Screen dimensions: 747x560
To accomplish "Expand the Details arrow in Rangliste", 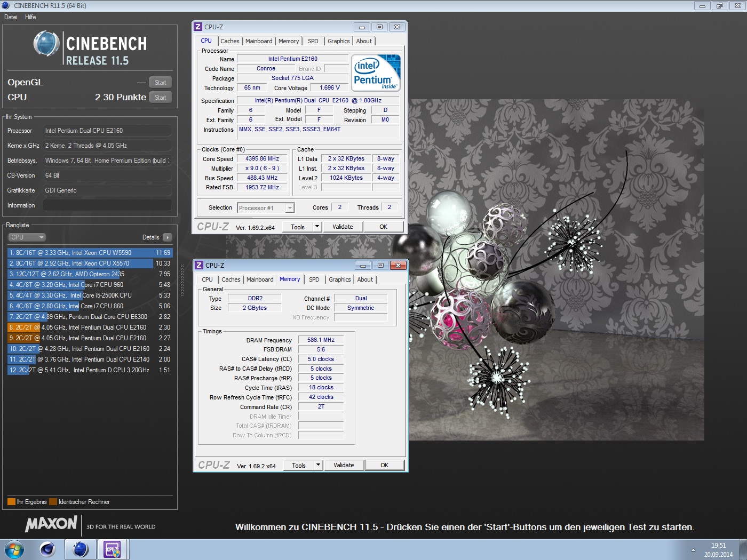I will point(168,237).
